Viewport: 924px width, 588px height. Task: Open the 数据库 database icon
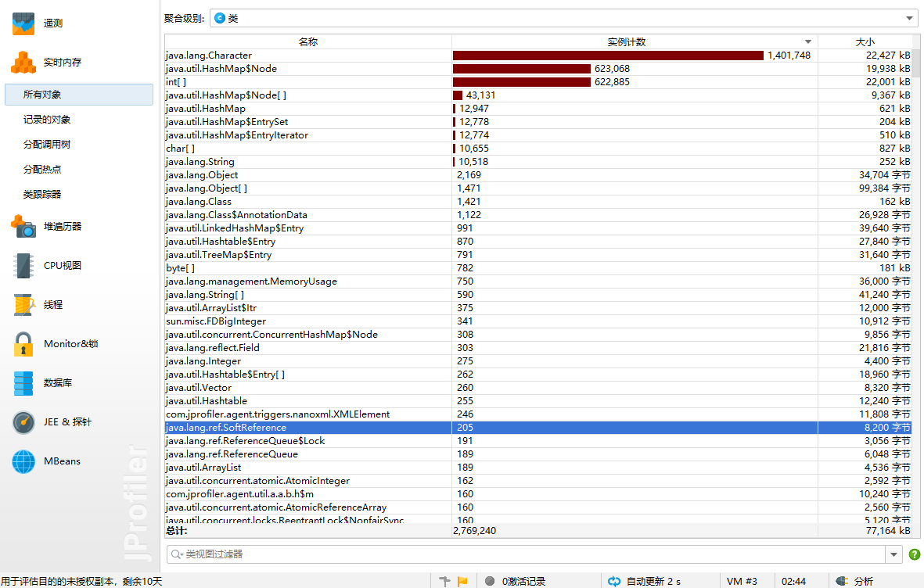23,383
